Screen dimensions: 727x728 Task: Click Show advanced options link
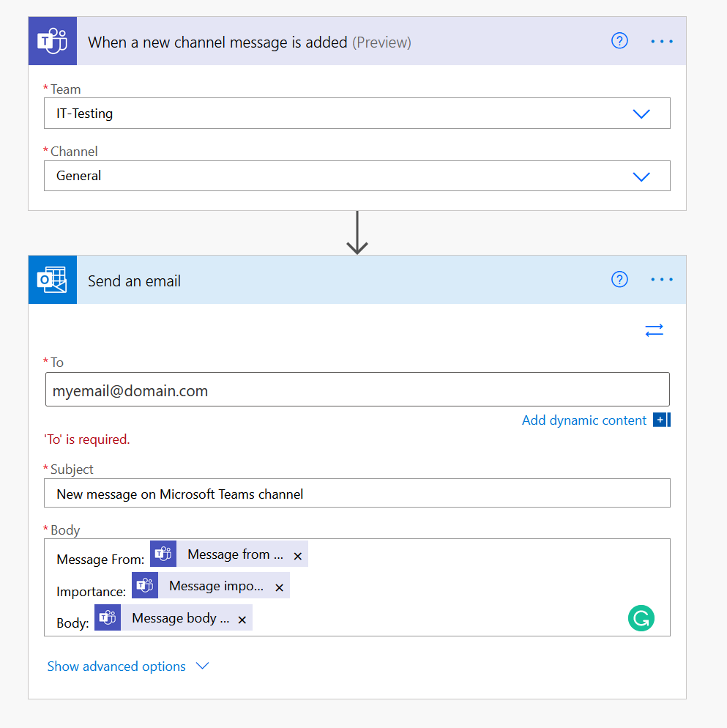click(116, 666)
